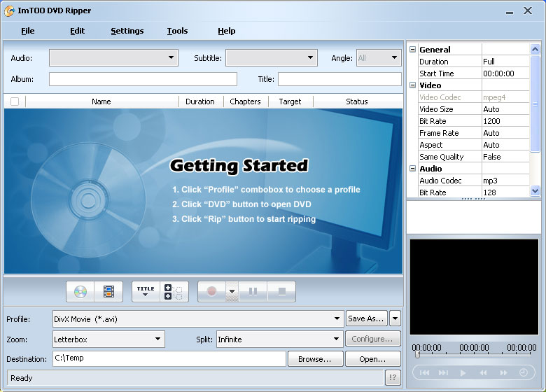Collapse the Audio properties group
Image resolution: width=546 pixels, height=392 pixels.
[x=413, y=169]
